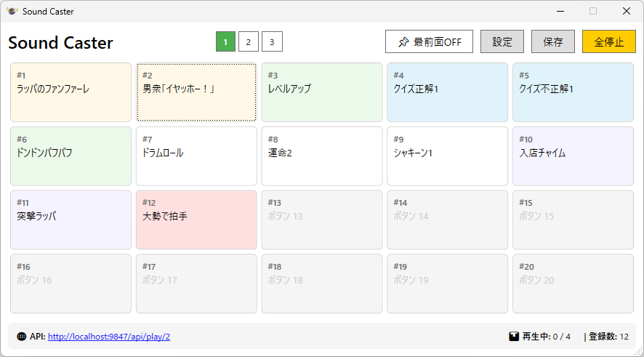The height and width of the screenshot is (357, 644).
Task: Click empty slot ボタン 20
Action: click(573, 284)
